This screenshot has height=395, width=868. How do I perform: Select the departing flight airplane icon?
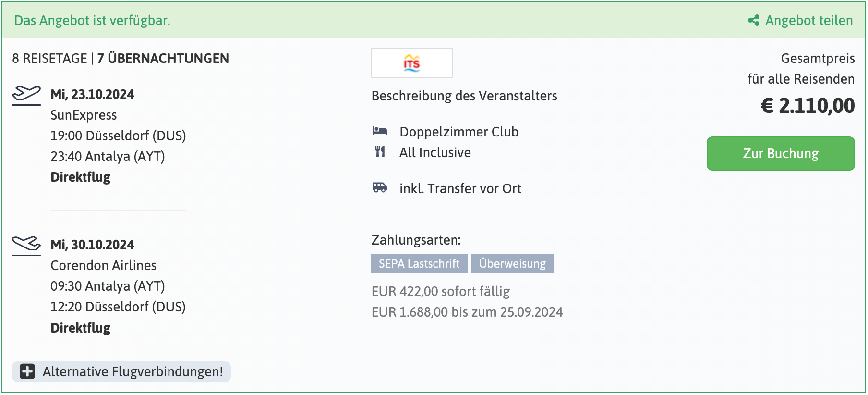point(26,94)
